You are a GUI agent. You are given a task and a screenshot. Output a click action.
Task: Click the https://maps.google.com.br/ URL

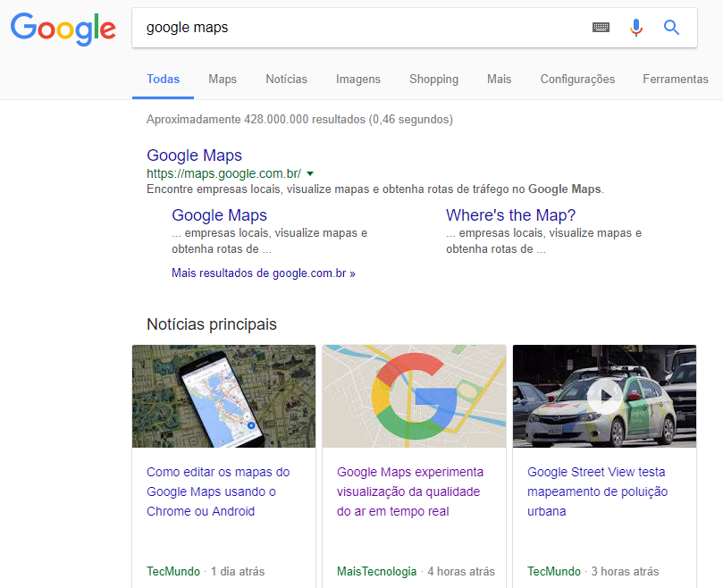point(223,174)
